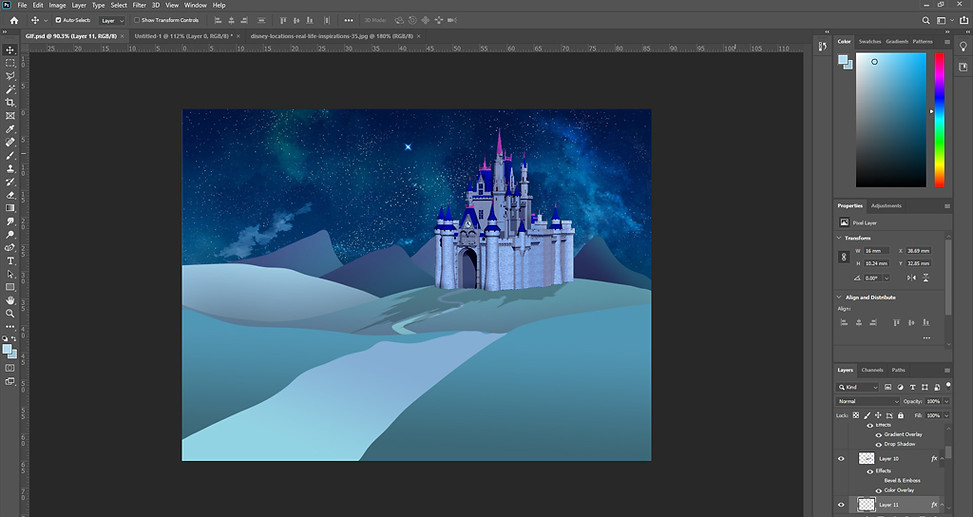Viewport: 973px width, 517px height.
Task: Select the Path Selection tool
Action: [x=10, y=274]
